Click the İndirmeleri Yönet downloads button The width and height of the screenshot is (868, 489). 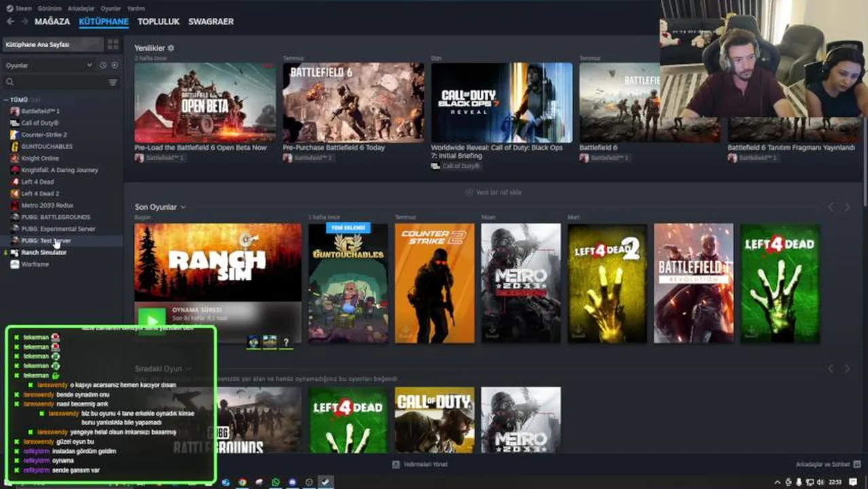[420, 465]
